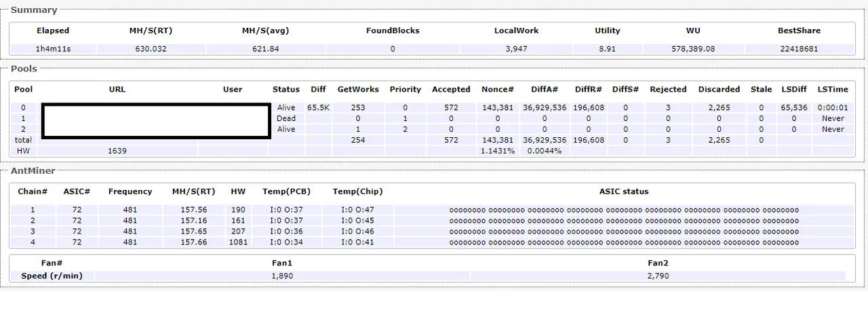This screenshot has height=311, width=868.
Task: Select chain 3 chip temp I:0 O:46
Action: click(357, 232)
